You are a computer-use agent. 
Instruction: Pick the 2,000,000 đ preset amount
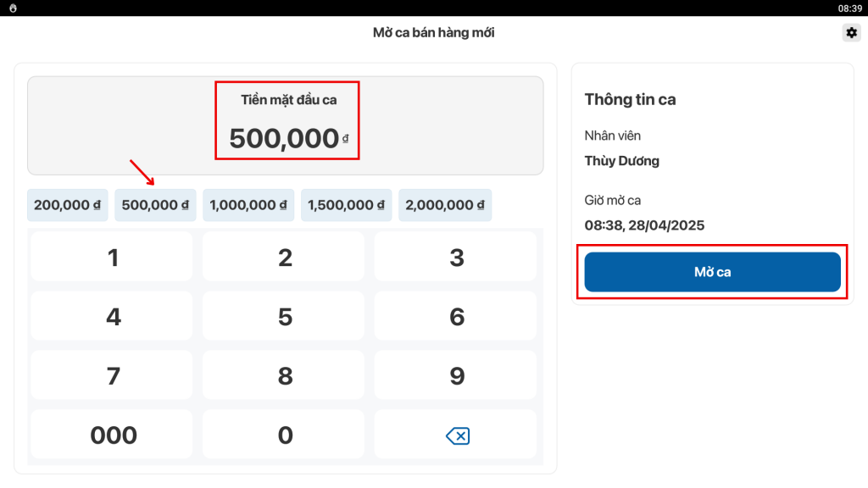point(445,205)
